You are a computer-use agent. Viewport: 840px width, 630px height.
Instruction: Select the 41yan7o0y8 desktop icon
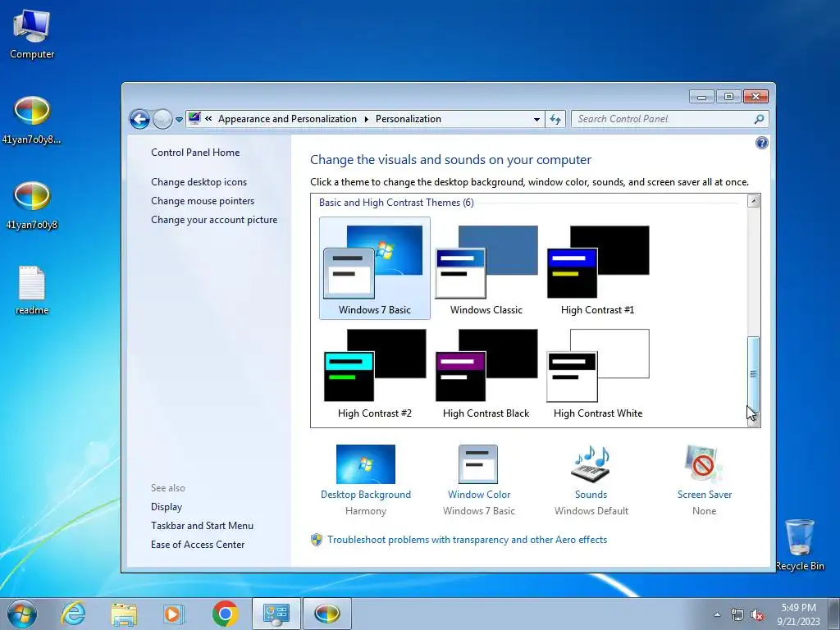(32, 206)
